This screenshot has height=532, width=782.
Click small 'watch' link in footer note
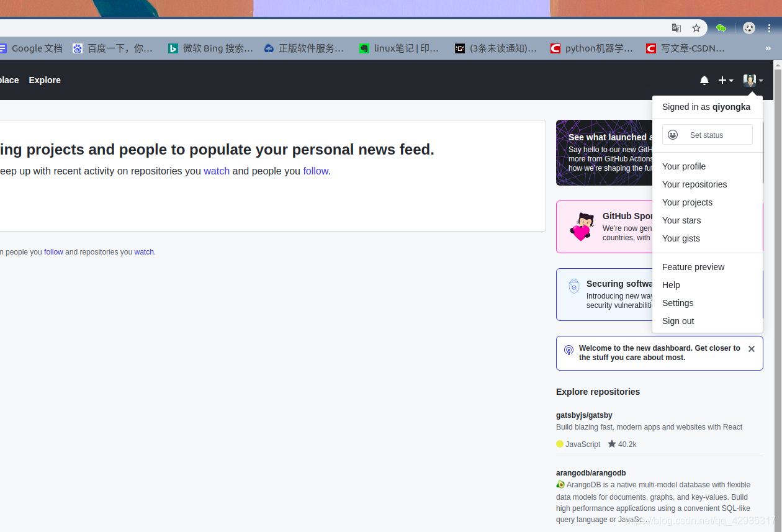[x=144, y=252]
